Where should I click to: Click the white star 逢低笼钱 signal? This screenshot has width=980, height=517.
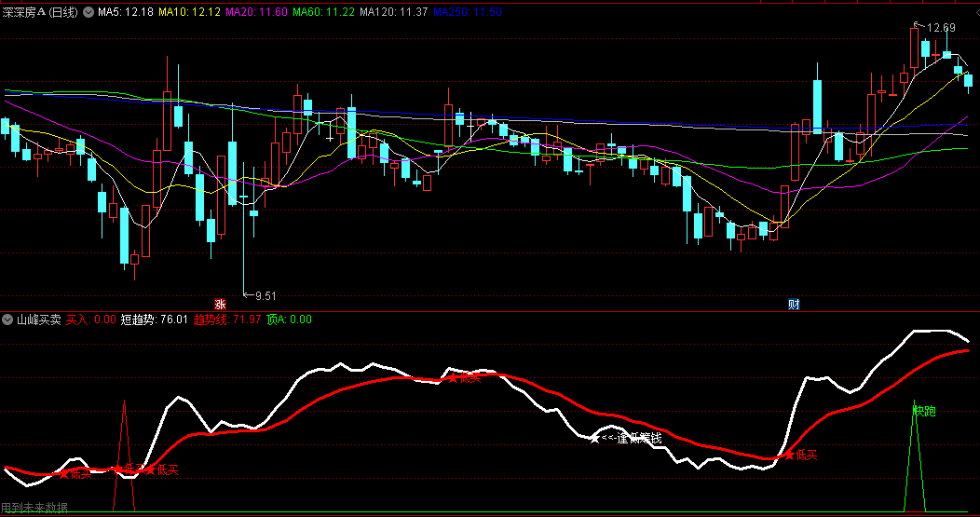coord(626,438)
